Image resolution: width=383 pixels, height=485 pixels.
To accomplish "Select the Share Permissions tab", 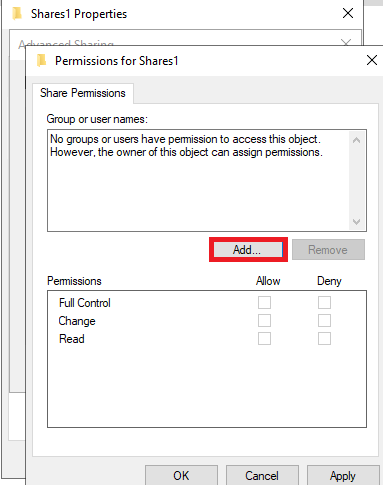I will point(83,93).
